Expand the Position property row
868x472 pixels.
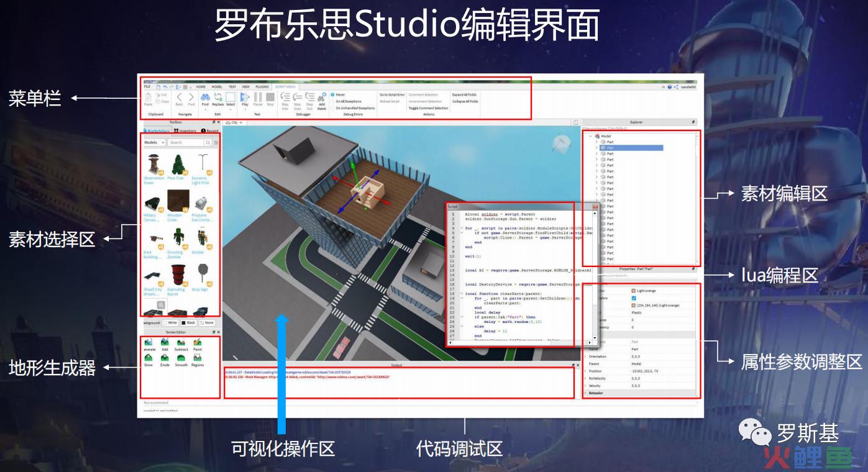click(585, 371)
